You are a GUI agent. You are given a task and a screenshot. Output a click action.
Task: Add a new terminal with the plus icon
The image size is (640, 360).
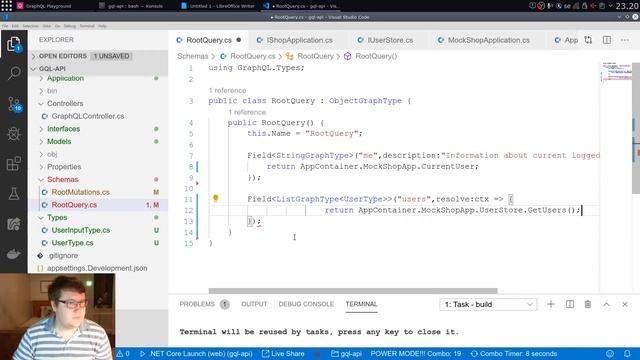click(x=551, y=304)
